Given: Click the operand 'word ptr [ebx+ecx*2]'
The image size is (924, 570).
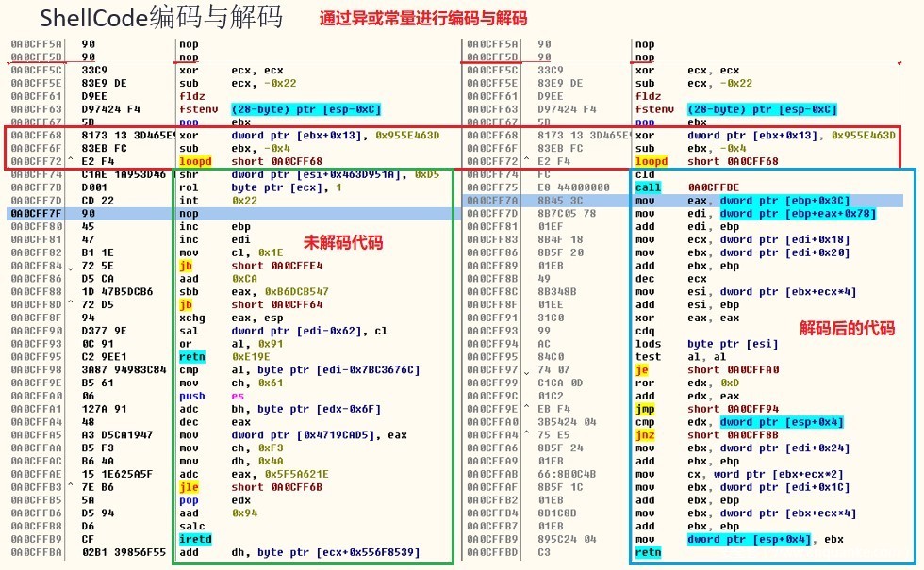Looking at the screenshot, I should pos(779,474).
